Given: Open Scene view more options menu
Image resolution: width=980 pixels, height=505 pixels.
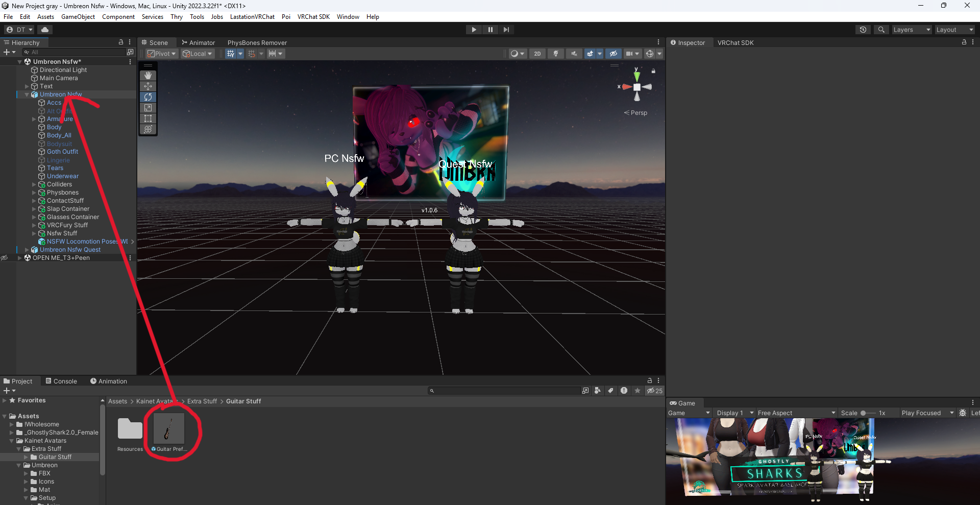Looking at the screenshot, I should tap(658, 42).
